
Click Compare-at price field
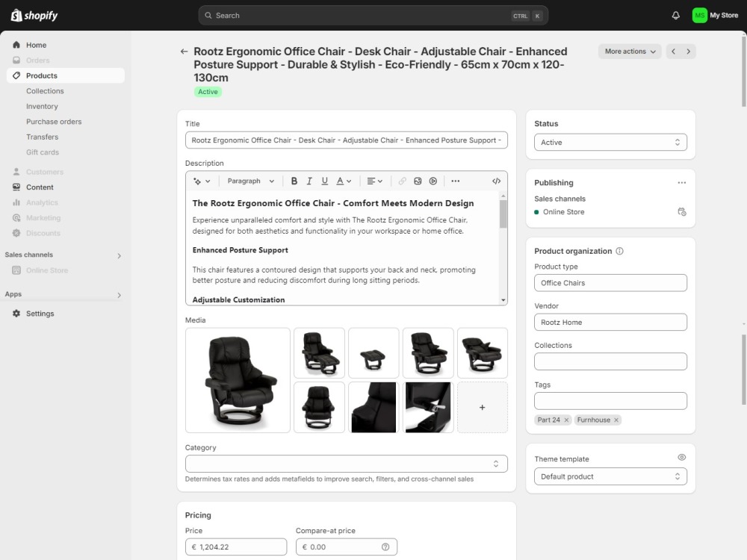347,547
